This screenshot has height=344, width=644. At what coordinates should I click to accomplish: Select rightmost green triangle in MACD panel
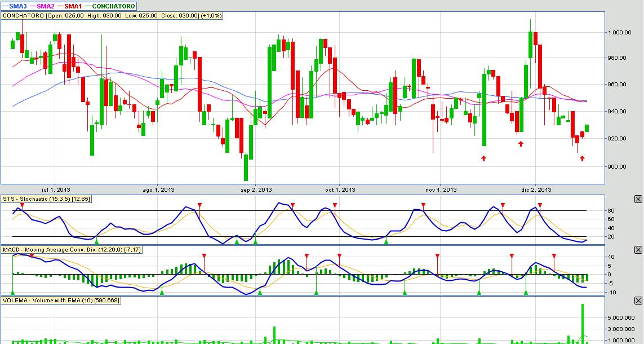coord(526,292)
